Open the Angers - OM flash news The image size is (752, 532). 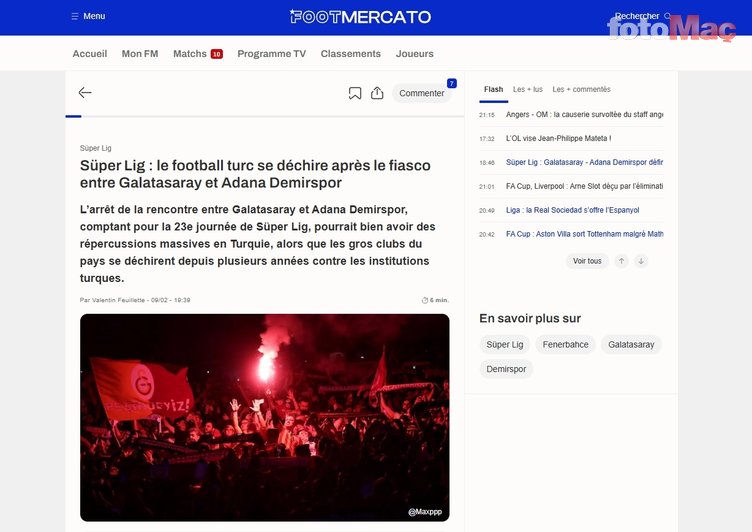[x=584, y=115]
